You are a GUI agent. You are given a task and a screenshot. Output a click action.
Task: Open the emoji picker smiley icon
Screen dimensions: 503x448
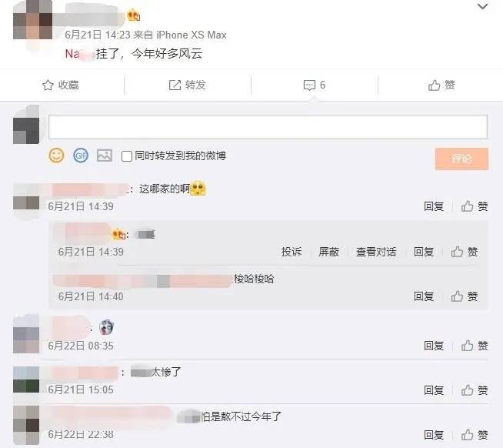coord(56,155)
